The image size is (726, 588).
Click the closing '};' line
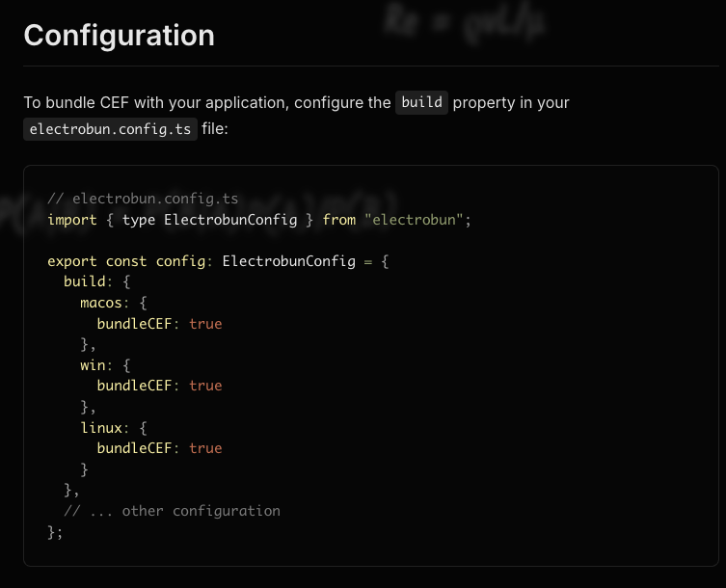[x=55, y=532]
